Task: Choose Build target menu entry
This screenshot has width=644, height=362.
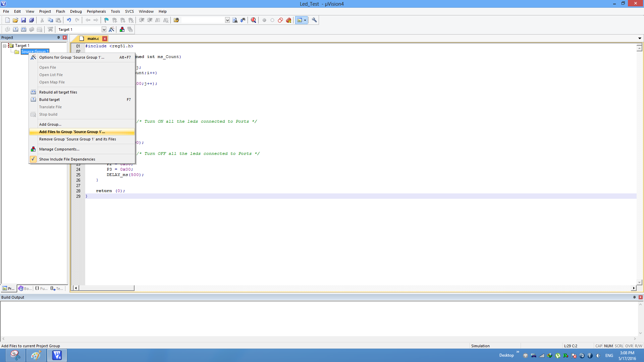Action: tap(82, 100)
